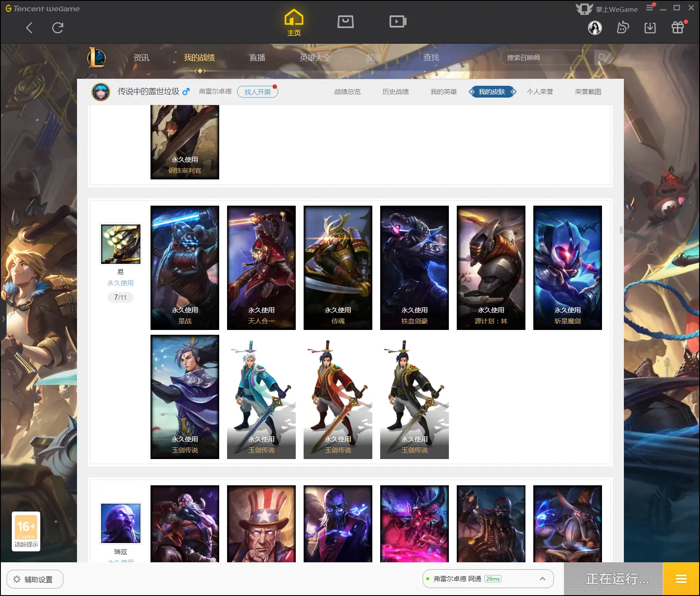Open the download manager icon

(x=650, y=28)
